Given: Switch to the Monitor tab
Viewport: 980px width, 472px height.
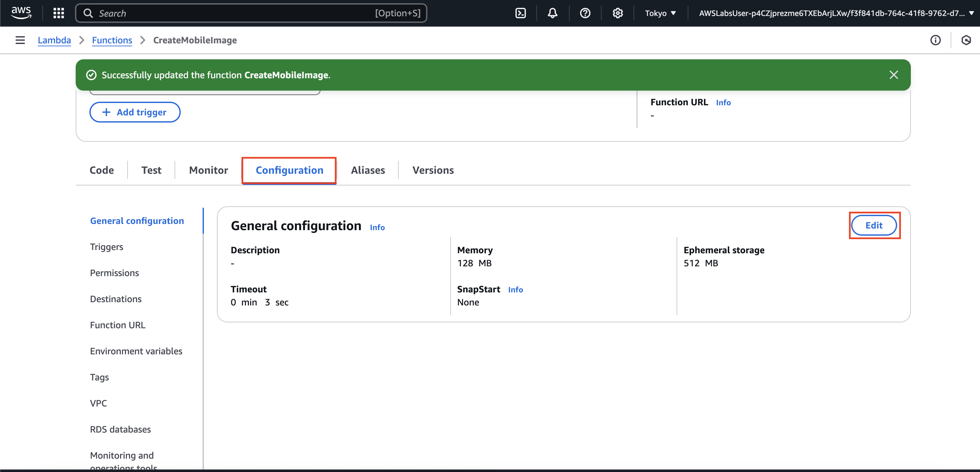Looking at the screenshot, I should click(208, 170).
